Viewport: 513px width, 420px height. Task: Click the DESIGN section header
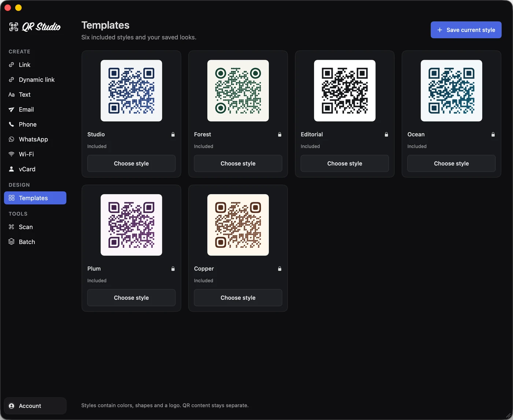pos(19,185)
